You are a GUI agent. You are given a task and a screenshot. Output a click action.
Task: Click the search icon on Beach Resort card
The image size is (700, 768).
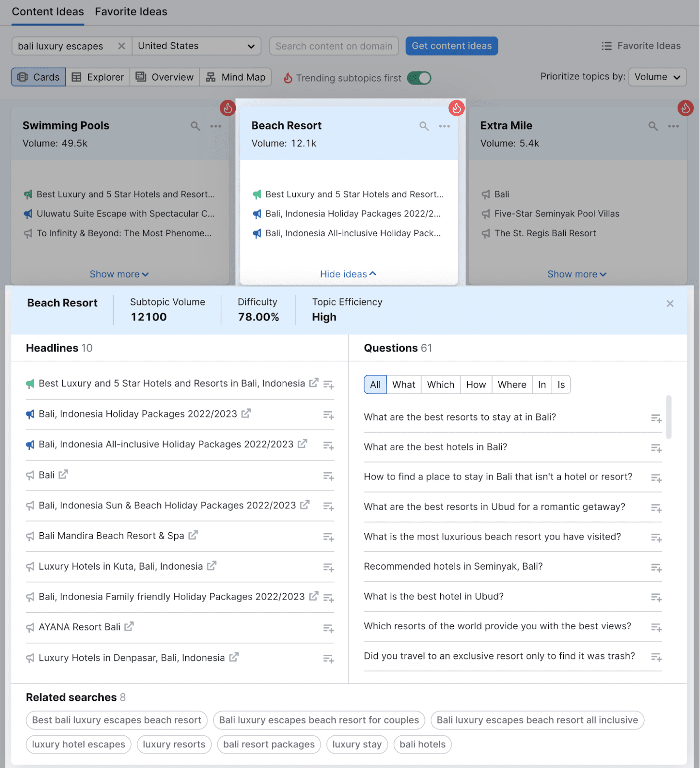click(424, 126)
